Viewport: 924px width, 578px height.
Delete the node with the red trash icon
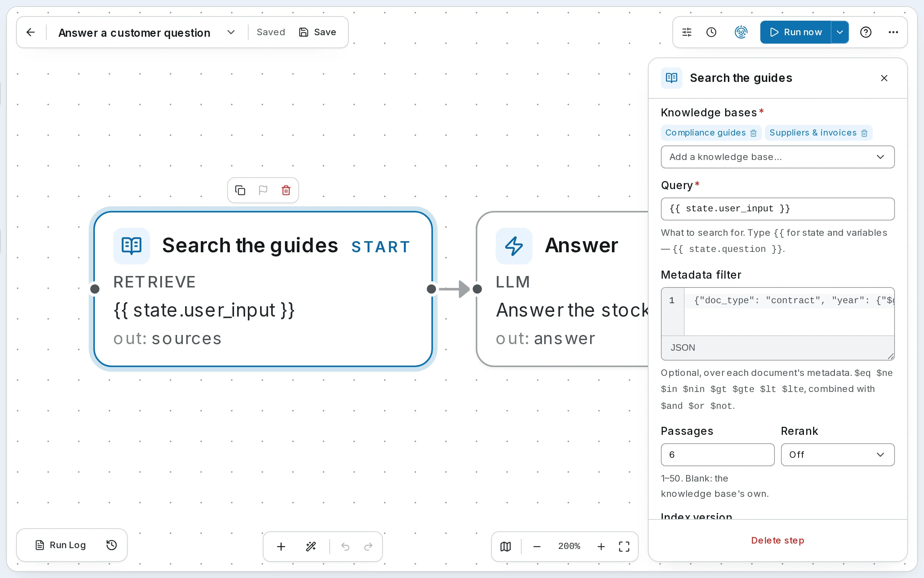(x=286, y=190)
